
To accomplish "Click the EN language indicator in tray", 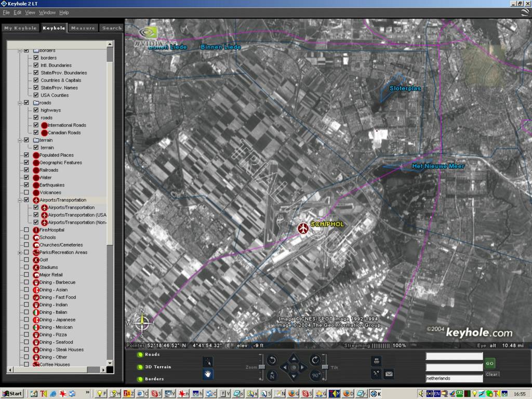I will [x=436, y=394].
